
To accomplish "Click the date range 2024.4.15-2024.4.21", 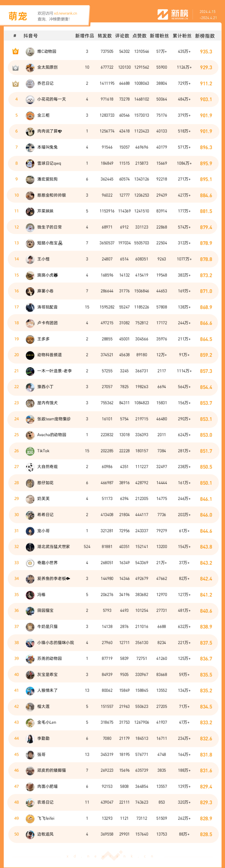I will (208, 15).
